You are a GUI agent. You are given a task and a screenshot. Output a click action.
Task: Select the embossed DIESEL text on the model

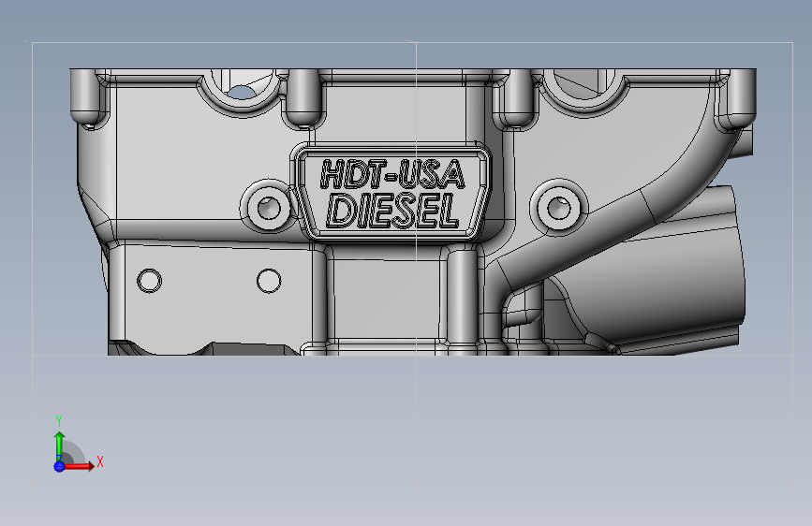coord(392,211)
